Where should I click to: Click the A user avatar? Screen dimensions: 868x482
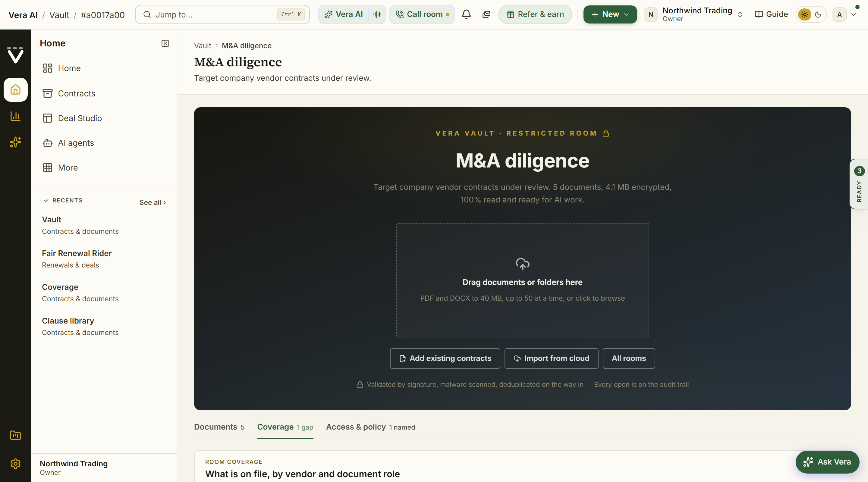point(839,14)
